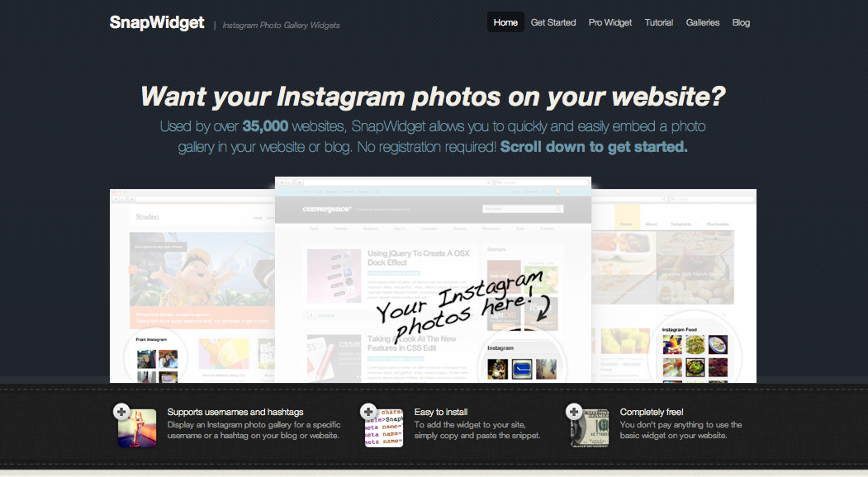Open the Blog link
868x477 pixels.
pos(741,22)
